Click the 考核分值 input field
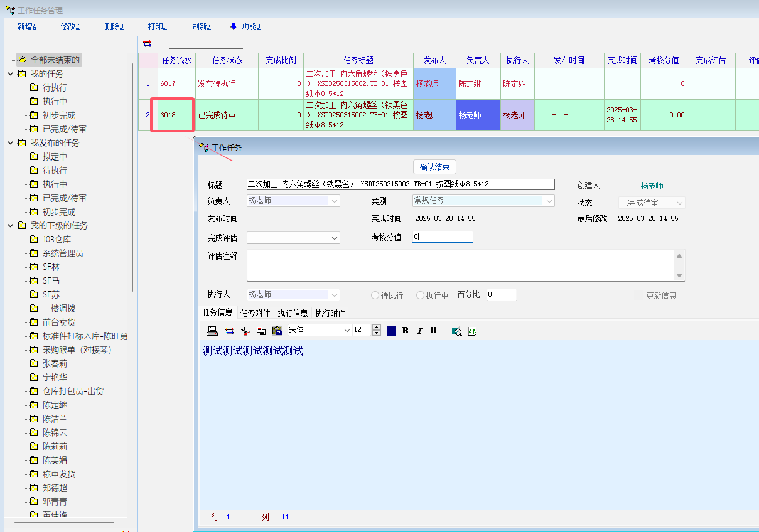 point(443,237)
